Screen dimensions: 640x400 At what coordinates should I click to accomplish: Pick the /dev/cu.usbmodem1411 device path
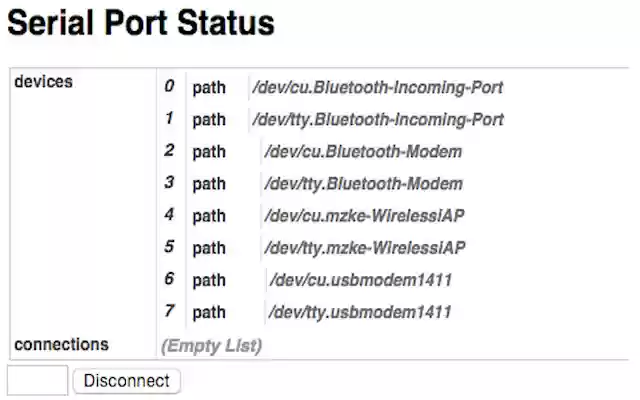(x=359, y=280)
